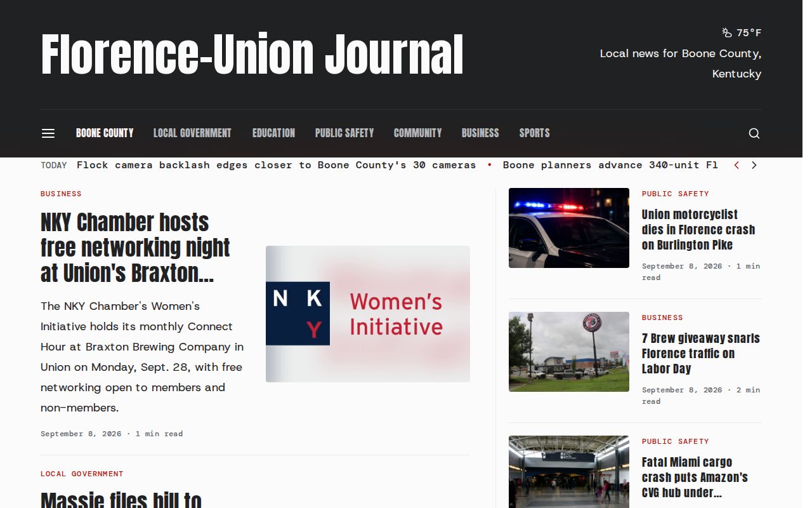Open site search magnifier icon

[754, 133]
